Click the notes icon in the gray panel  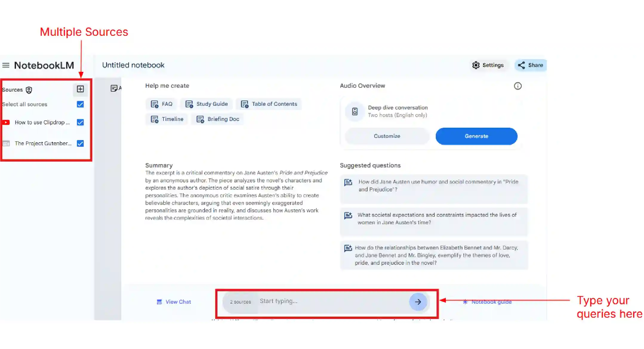(x=114, y=88)
